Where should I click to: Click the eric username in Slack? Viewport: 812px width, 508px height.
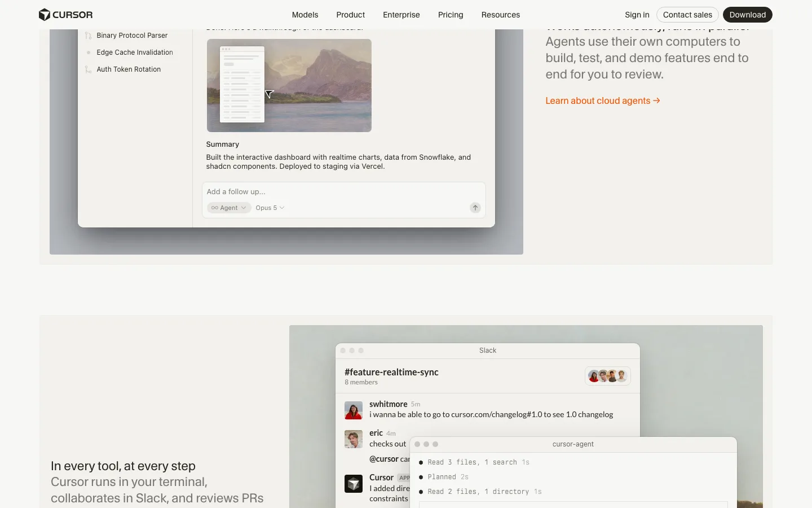tap(376, 433)
